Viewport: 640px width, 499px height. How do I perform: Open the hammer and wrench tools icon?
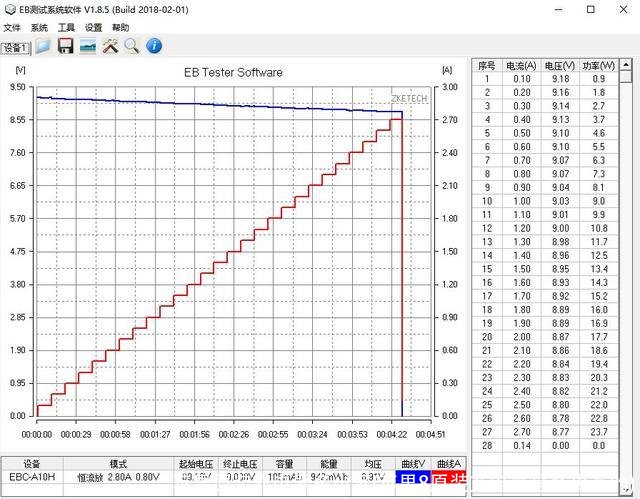(x=110, y=46)
